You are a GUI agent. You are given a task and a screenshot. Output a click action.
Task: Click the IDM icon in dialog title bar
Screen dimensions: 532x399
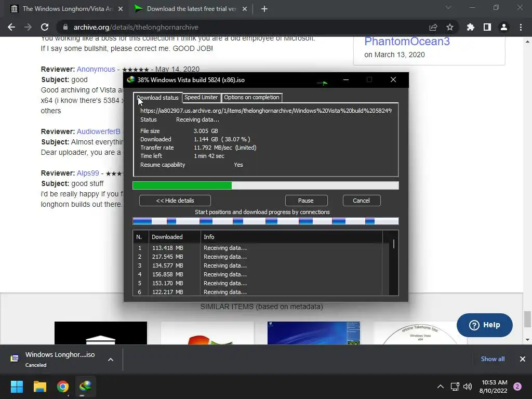click(130, 79)
